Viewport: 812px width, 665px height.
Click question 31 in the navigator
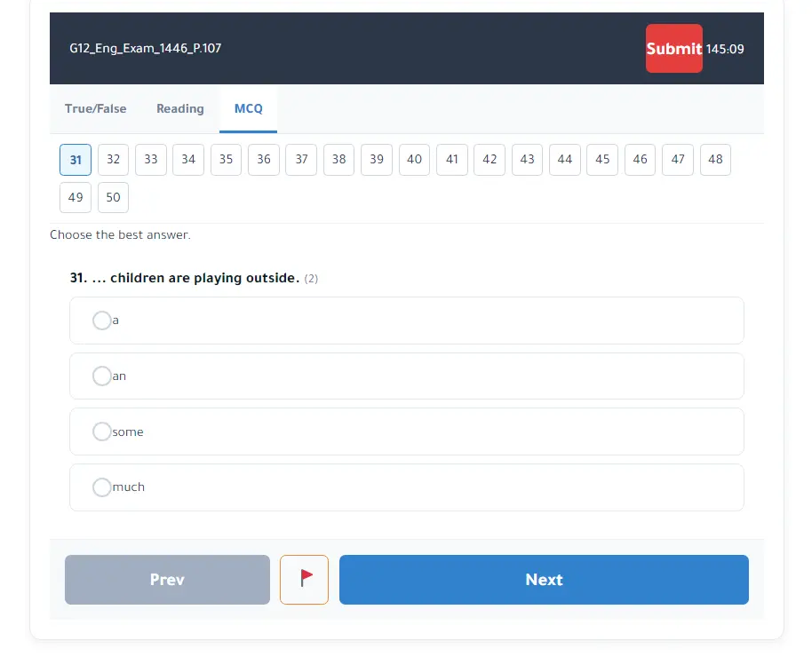pyautogui.click(x=76, y=160)
